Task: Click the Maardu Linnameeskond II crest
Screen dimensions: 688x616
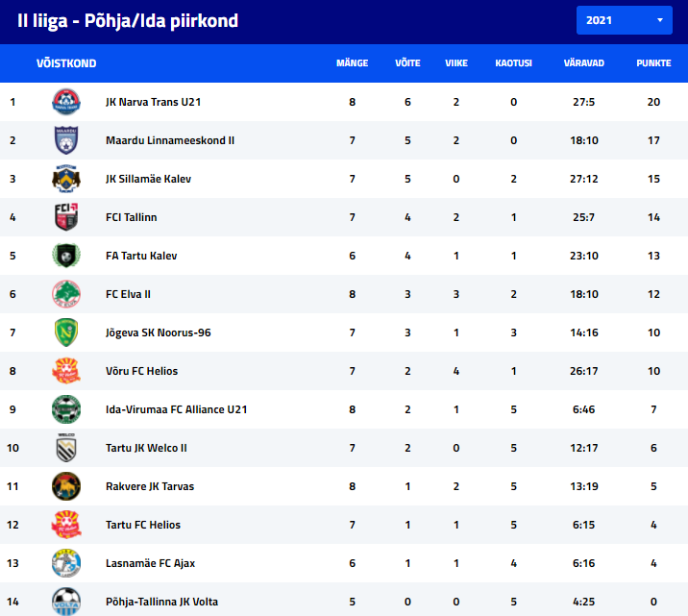Action: [x=66, y=140]
